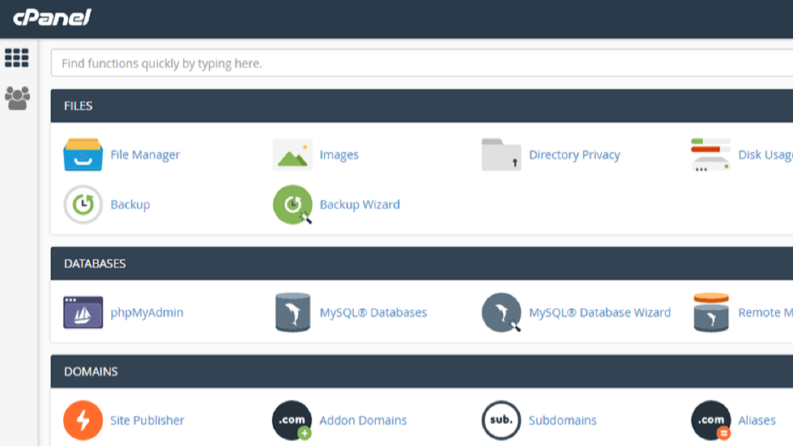Collapse the FILES section header
The image size is (793, 446).
pyautogui.click(x=422, y=106)
